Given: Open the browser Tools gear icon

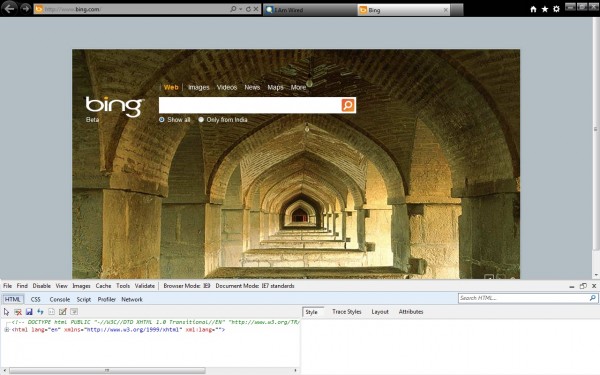Looking at the screenshot, I should [x=556, y=9].
